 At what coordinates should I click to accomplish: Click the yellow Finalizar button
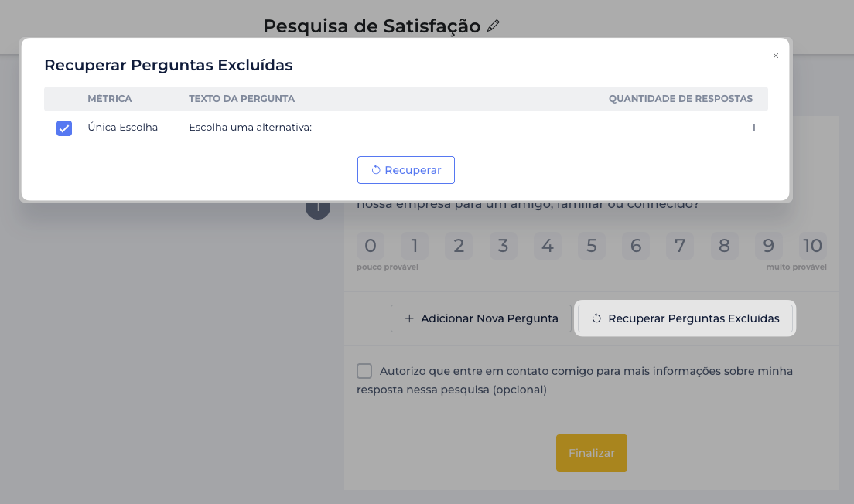point(592,453)
